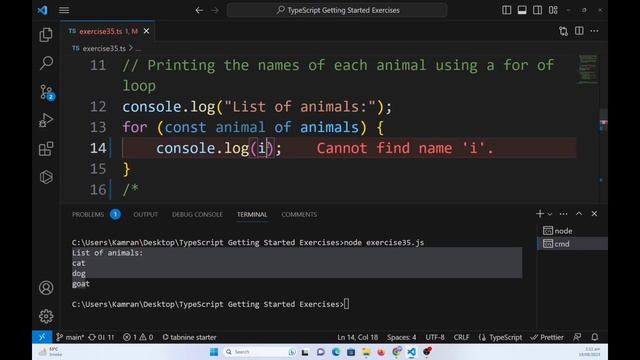The height and width of the screenshot is (360, 640).
Task: Close the exercise35.ts editor tab
Action: [x=147, y=31]
